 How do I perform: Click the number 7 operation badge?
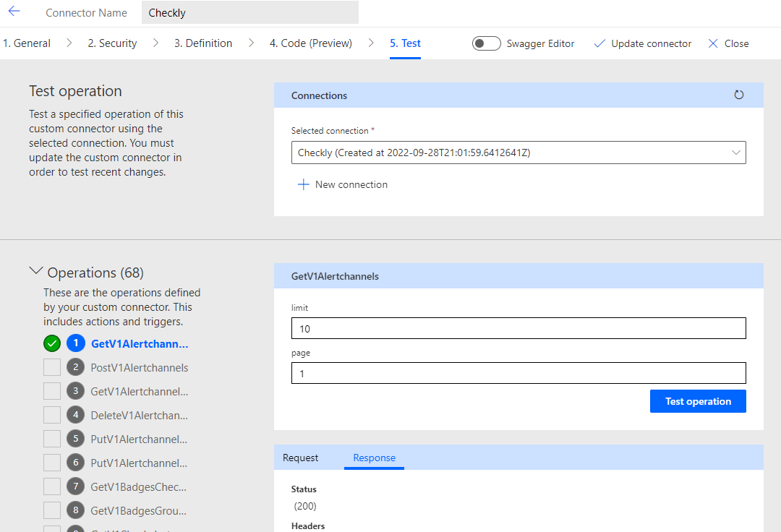point(76,486)
